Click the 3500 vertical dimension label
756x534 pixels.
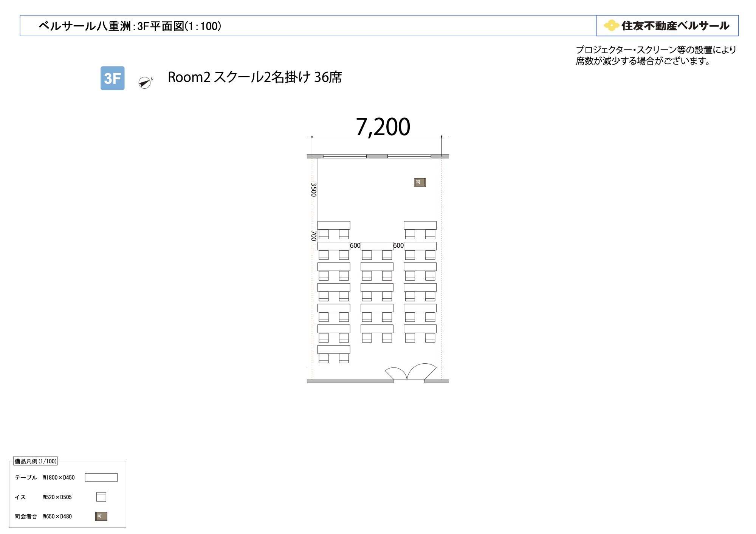click(x=313, y=190)
